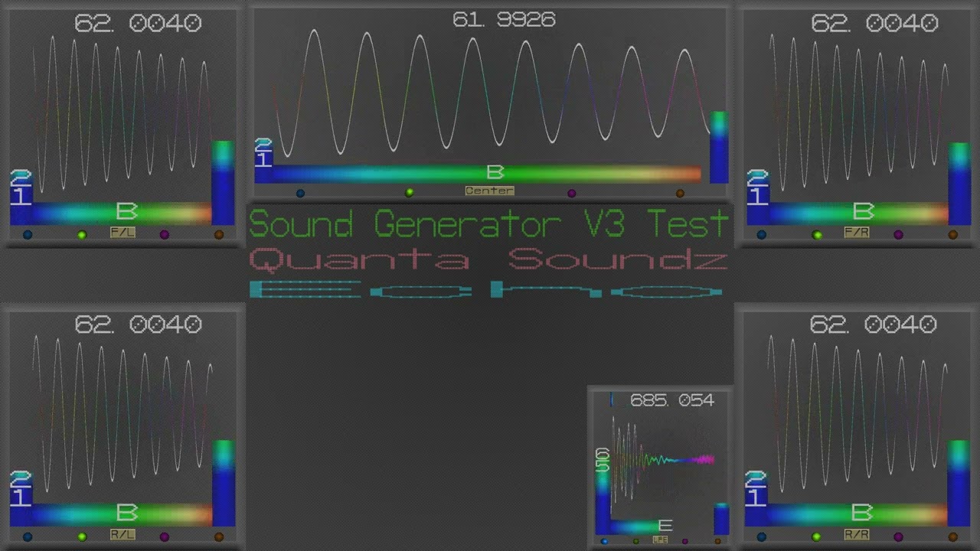The width and height of the screenshot is (980, 551).
Task: Click the 685.054 frequency readout
Action: [671, 400]
